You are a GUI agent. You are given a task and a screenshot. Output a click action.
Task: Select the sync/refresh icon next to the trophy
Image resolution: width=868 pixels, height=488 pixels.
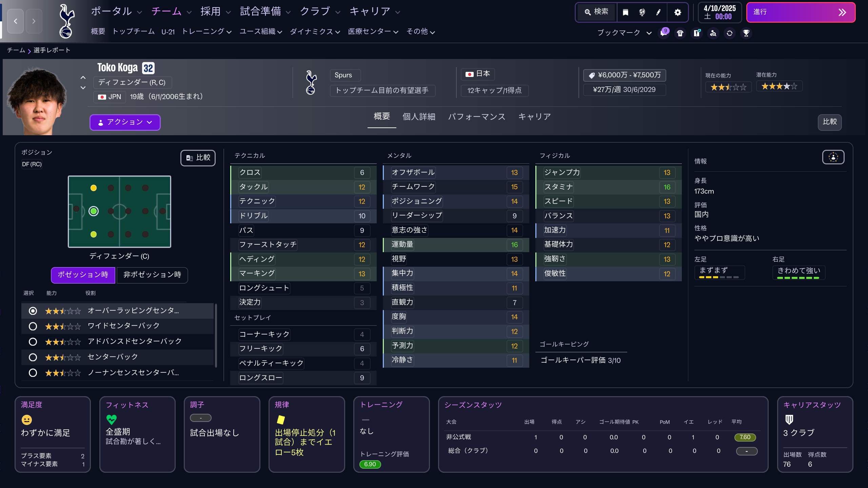click(x=729, y=33)
